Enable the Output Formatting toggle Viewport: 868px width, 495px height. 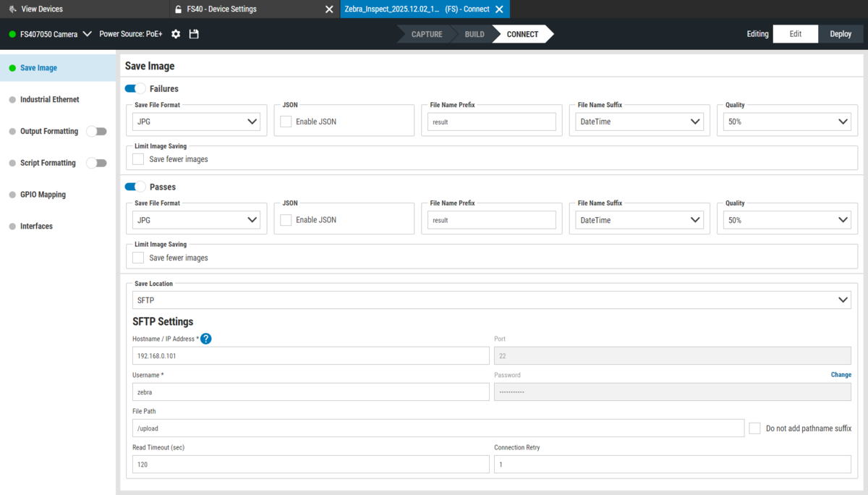96,131
